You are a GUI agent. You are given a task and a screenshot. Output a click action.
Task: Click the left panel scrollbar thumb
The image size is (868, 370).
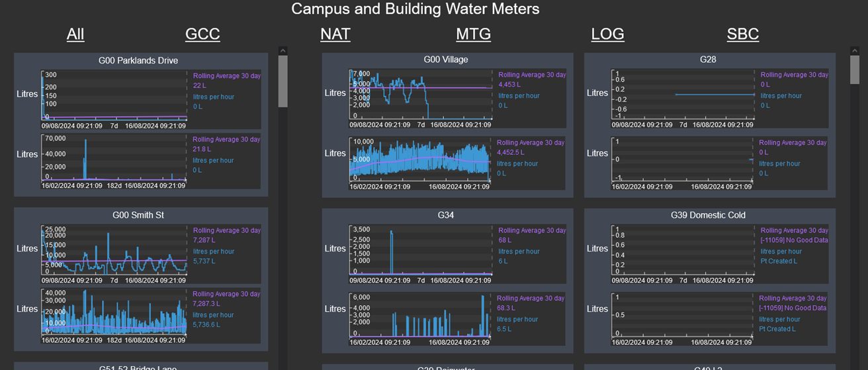pyautogui.click(x=283, y=81)
